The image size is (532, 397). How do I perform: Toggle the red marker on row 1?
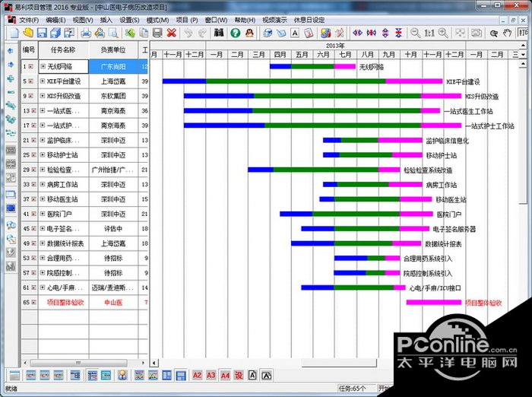pyautogui.click(x=31, y=67)
